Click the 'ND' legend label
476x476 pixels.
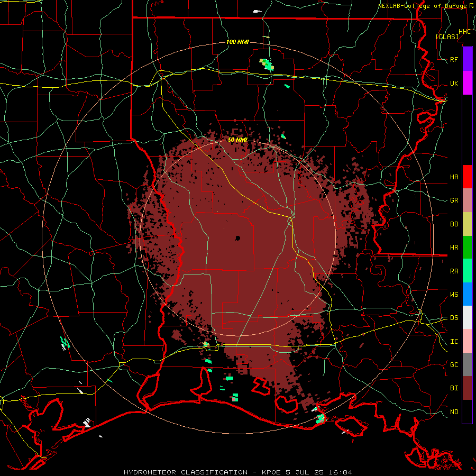click(x=454, y=412)
